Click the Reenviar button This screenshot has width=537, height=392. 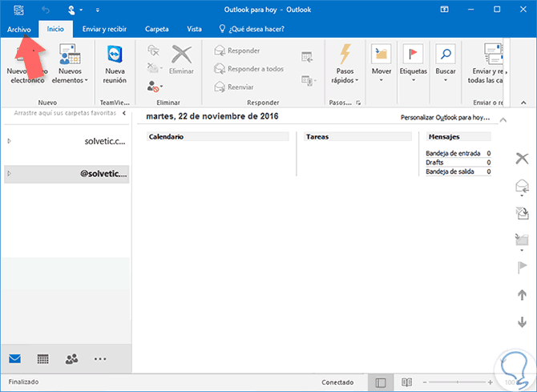click(x=234, y=87)
